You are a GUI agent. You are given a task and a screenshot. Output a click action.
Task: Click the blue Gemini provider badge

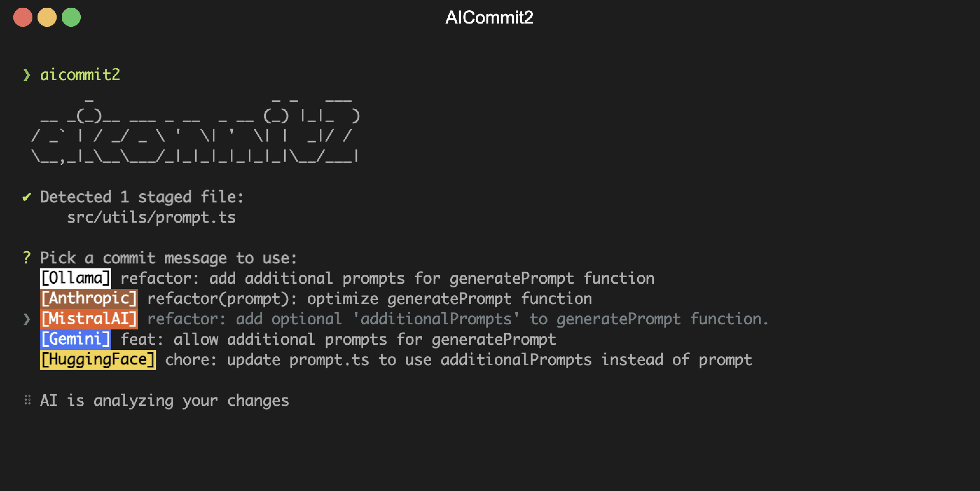(75, 339)
